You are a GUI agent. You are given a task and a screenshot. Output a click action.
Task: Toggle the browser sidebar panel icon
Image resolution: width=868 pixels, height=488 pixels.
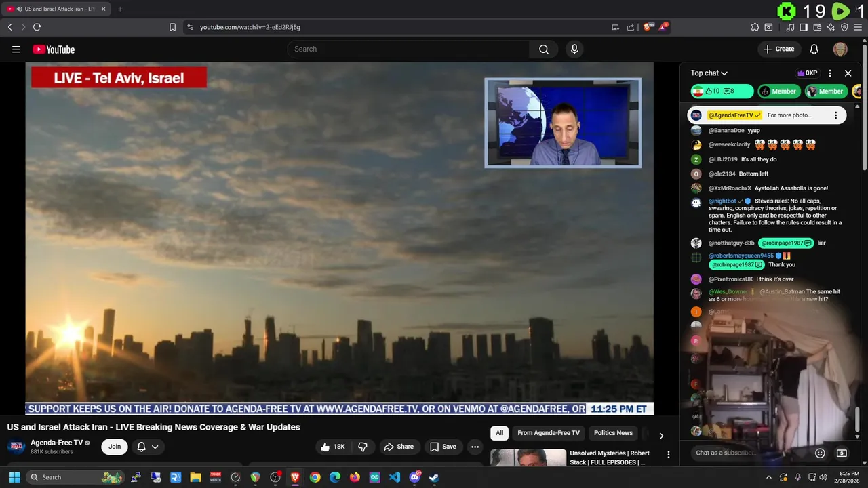[x=804, y=27]
